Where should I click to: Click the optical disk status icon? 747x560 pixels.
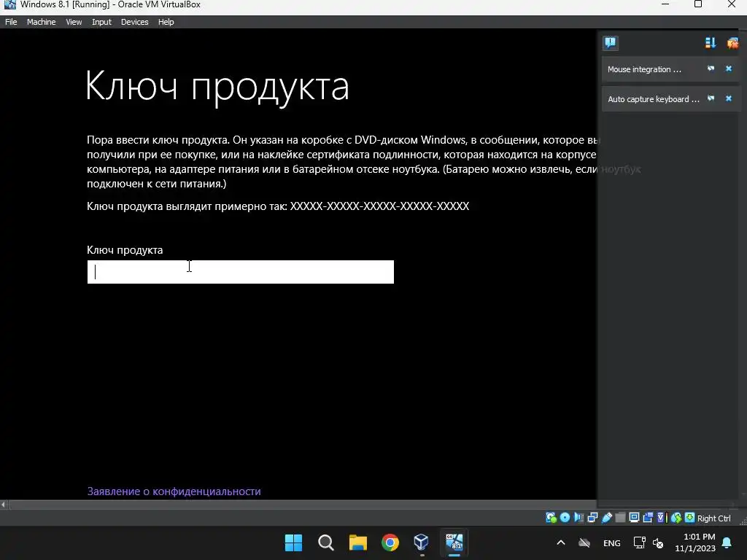point(565,518)
